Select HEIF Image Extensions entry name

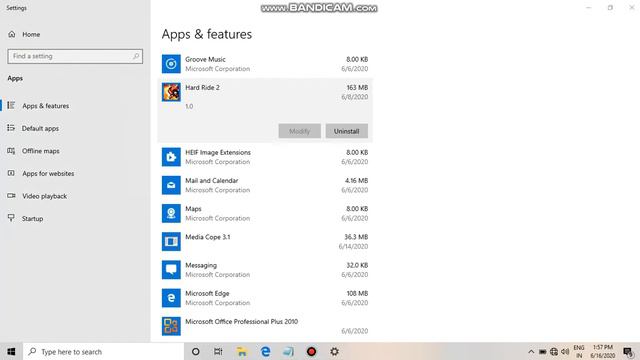pos(218,152)
